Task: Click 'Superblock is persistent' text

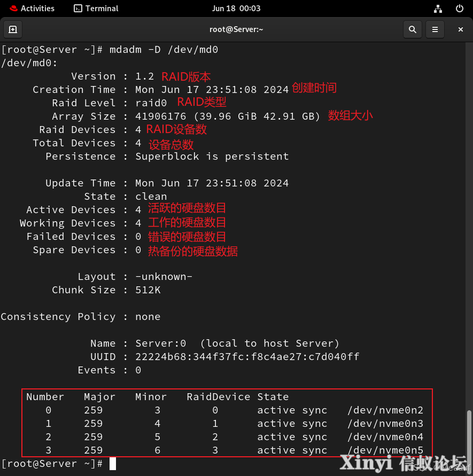Action: click(212, 157)
